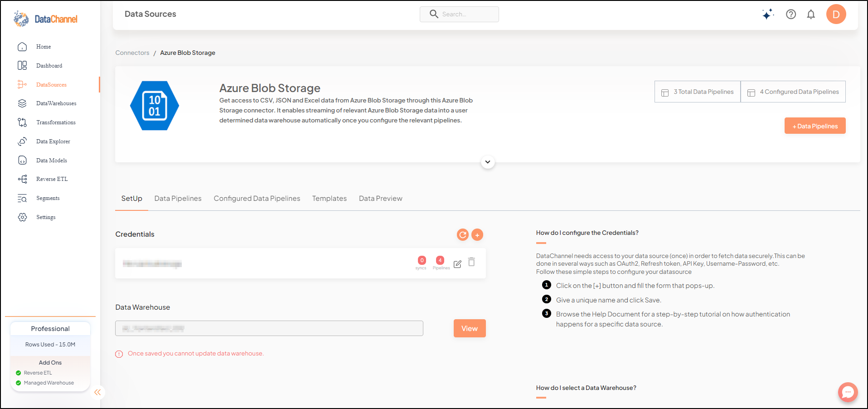Click the Azure Blob Storage hexagon logo
The image size is (868, 409).
tap(155, 106)
